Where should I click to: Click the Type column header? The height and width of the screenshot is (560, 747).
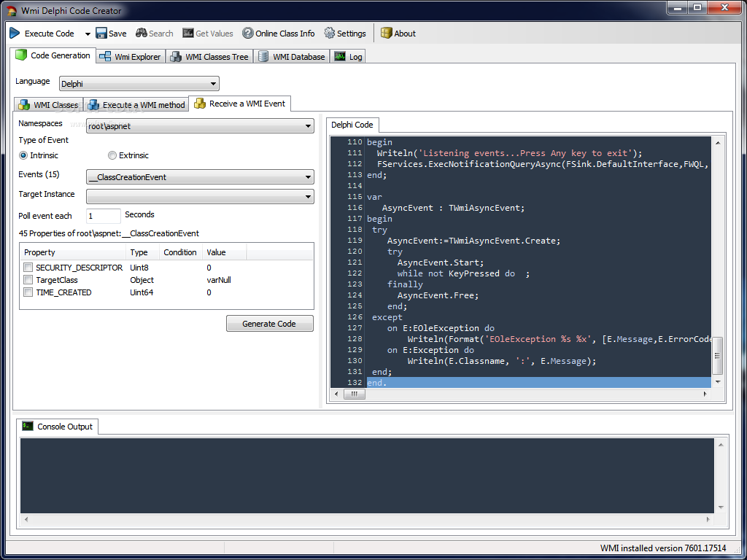pos(142,252)
